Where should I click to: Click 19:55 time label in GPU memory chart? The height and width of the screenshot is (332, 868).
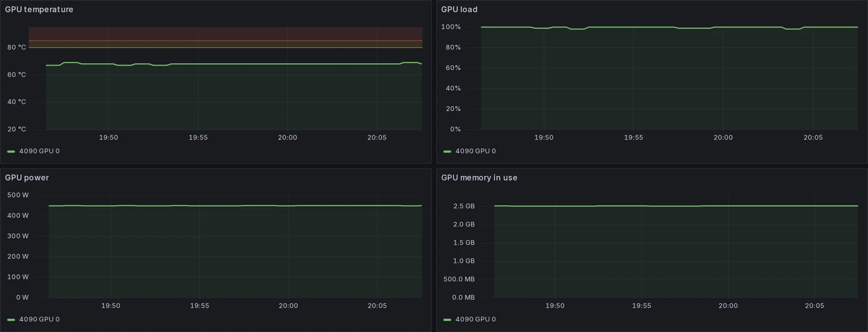tap(641, 306)
